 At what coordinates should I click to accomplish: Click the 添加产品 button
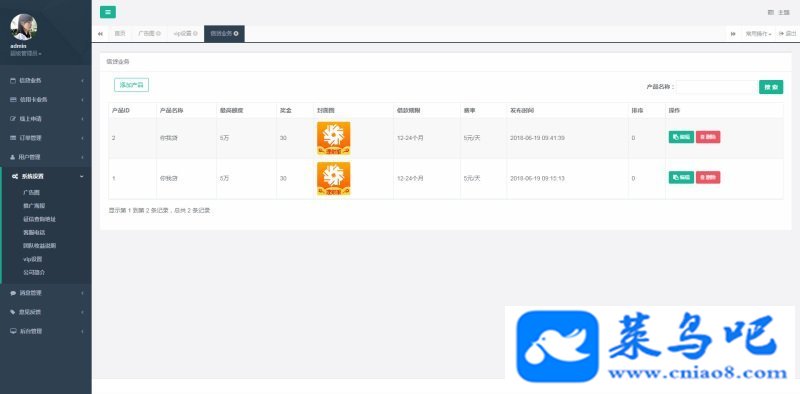(x=132, y=85)
